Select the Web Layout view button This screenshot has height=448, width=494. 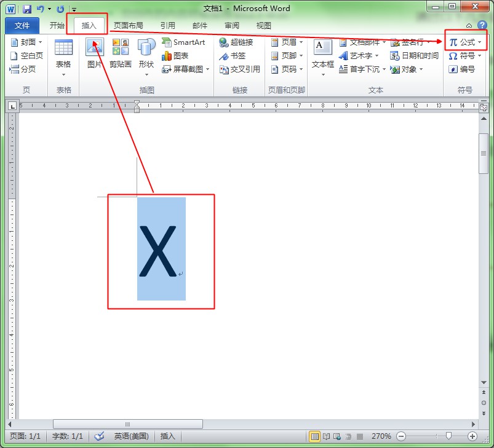(x=337, y=436)
